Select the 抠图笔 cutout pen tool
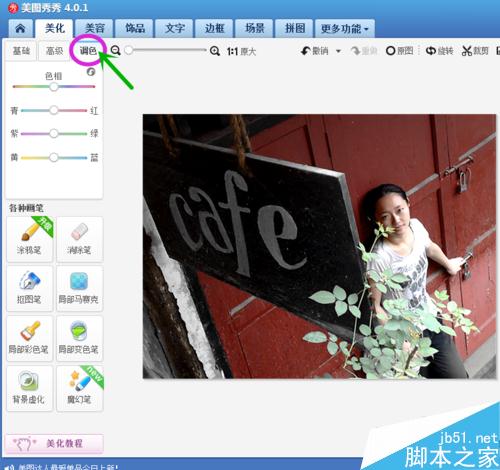This screenshot has height=470, width=500. tap(30, 288)
